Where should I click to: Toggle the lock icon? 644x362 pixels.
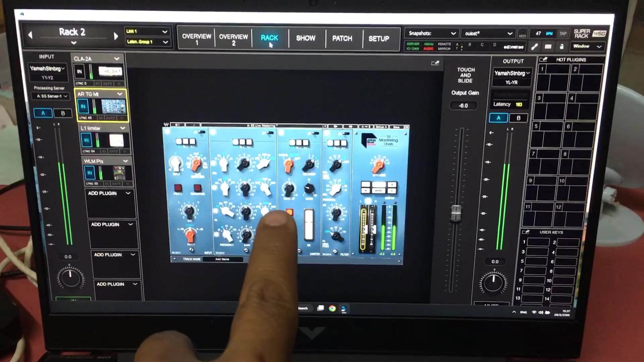561,47
